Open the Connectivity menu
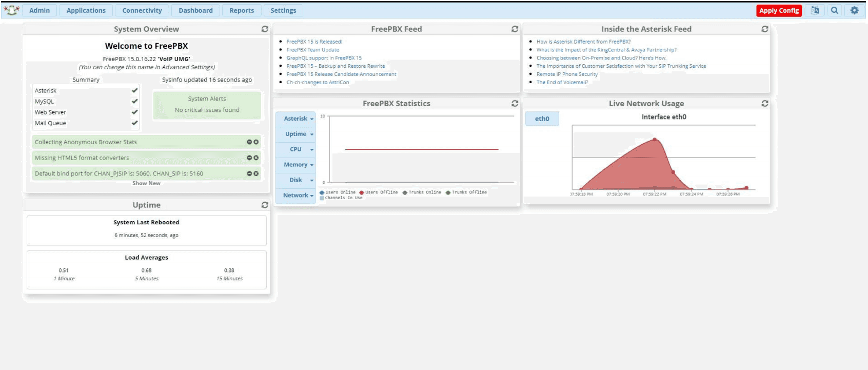This screenshot has width=868, height=370. [142, 10]
